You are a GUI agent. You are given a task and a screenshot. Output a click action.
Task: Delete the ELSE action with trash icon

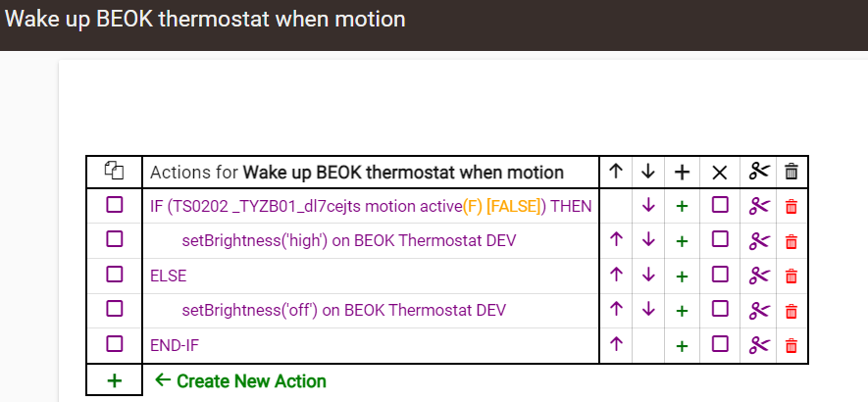coord(791,276)
